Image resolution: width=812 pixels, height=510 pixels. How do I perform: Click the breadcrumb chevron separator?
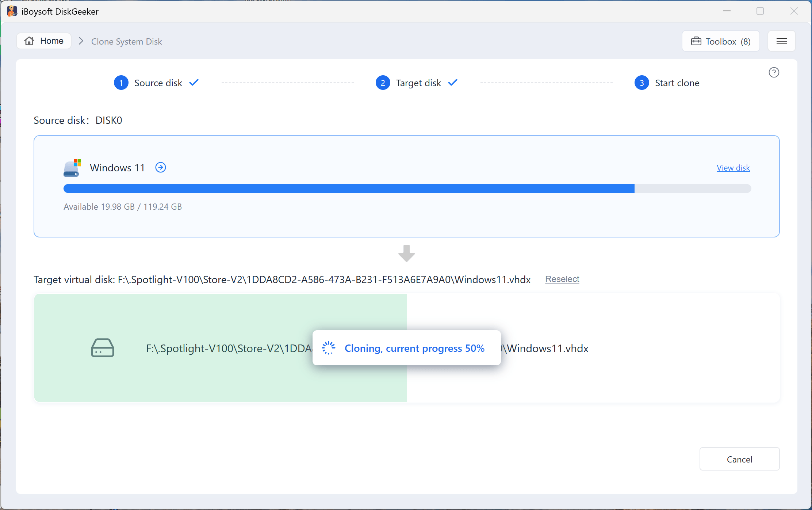(x=81, y=41)
